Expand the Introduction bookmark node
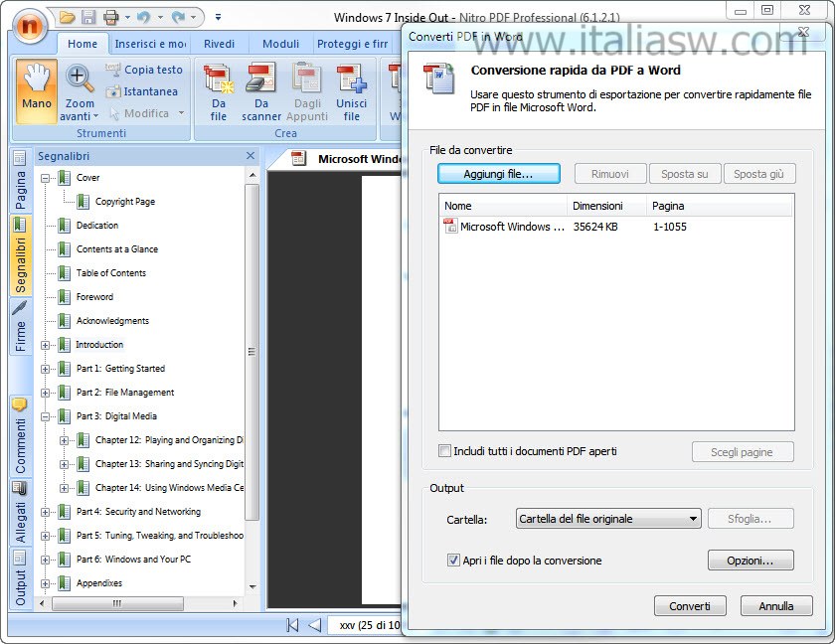The height and width of the screenshot is (644, 835). (x=46, y=346)
